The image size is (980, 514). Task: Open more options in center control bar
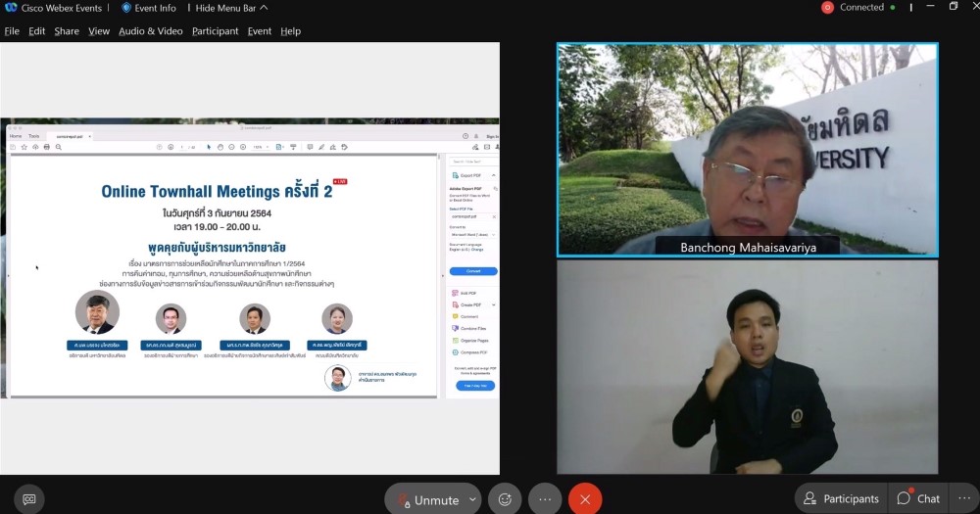pos(545,498)
